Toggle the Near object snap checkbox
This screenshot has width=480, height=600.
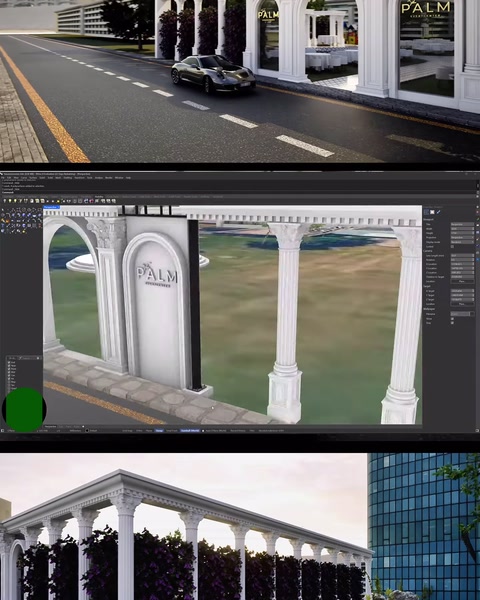click(9, 366)
